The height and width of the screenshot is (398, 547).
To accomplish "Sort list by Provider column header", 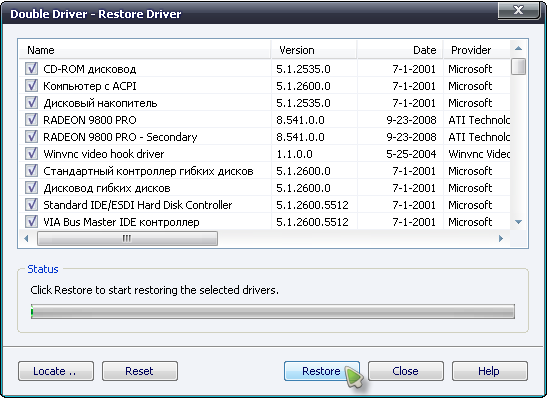I will pyautogui.click(x=477, y=50).
